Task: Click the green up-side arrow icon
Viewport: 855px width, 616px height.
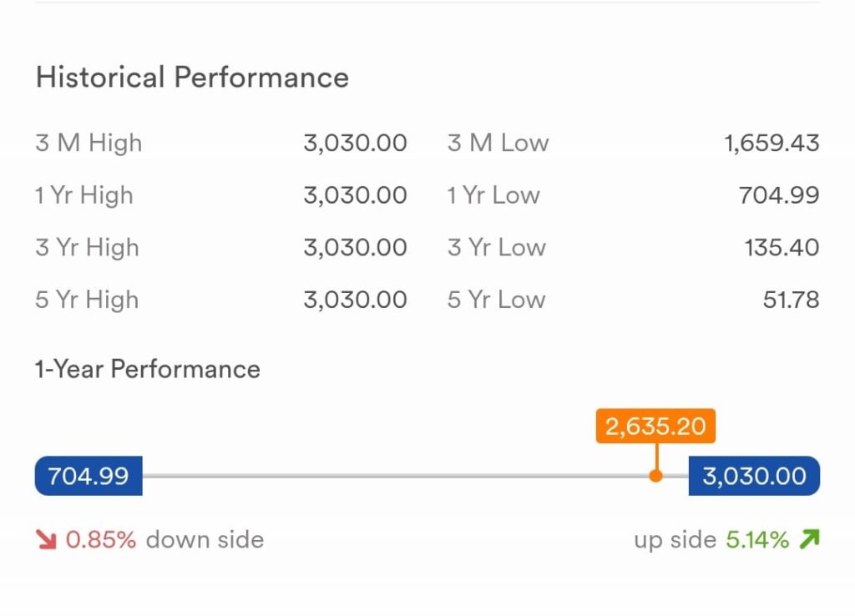Action: (x=809, y=539)
